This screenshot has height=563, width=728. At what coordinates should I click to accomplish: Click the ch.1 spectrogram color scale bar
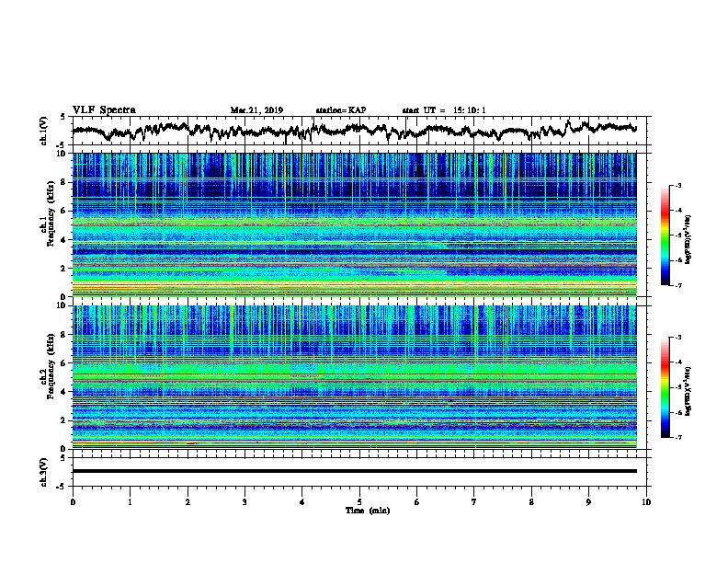coord(665,236)
